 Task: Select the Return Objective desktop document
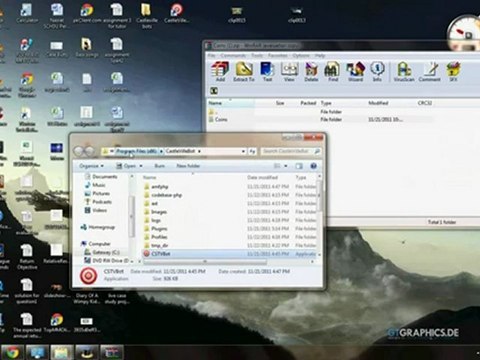coord(27,257)
